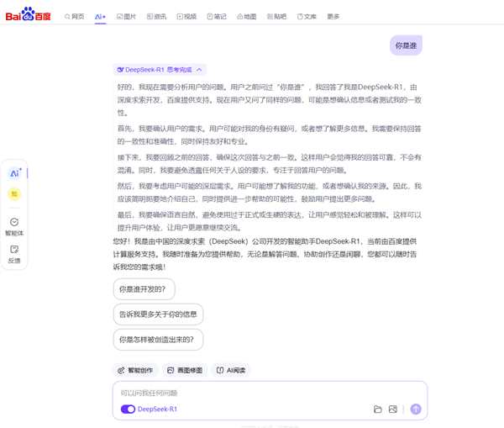Image resolution: width=504 pixels, height=428 pixels.
Task: Open the AI+ sidebar icon
Action: click(x=15, y=173)
